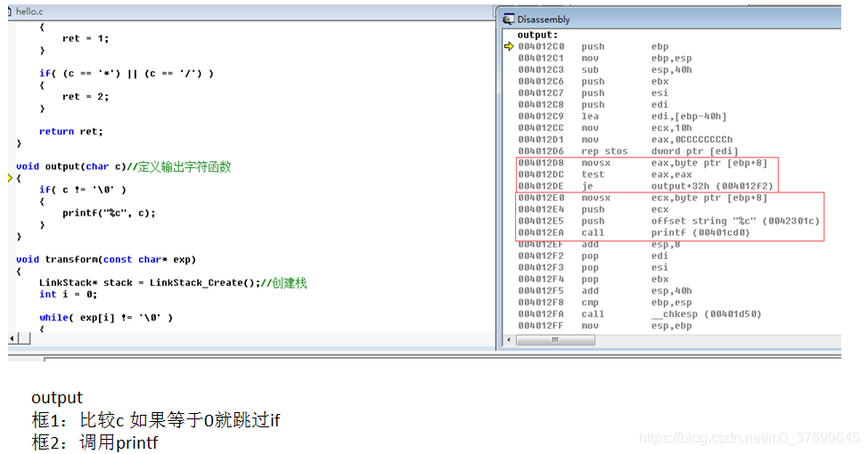The width and height of the screenshot is (868, 454).
Task: Click address 004012E0 movsx ecx line
Action: coord(643,198)
